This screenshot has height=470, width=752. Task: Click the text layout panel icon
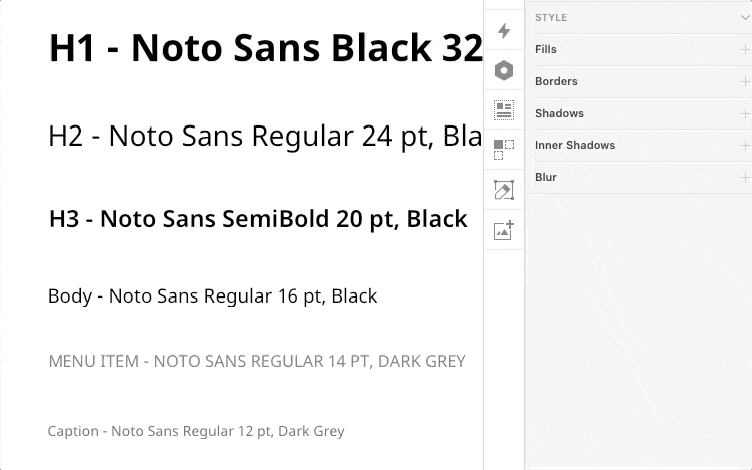pyautogui.click(x=504, y=109)
